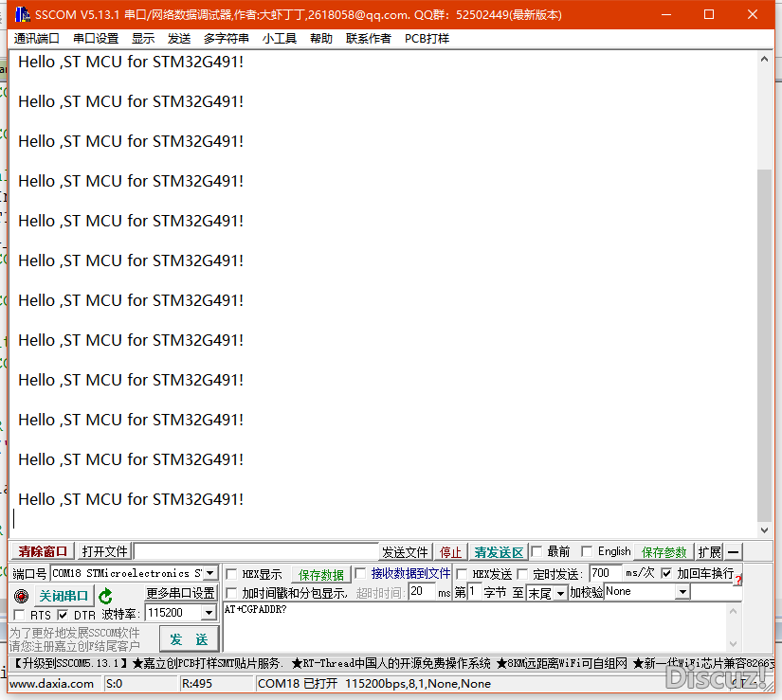
Task: Click the 发送文件 send file button
Action: (405, 552)
